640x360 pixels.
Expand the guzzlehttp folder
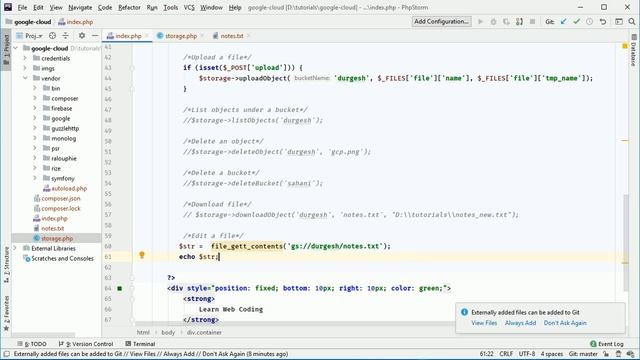coord(35,128)
